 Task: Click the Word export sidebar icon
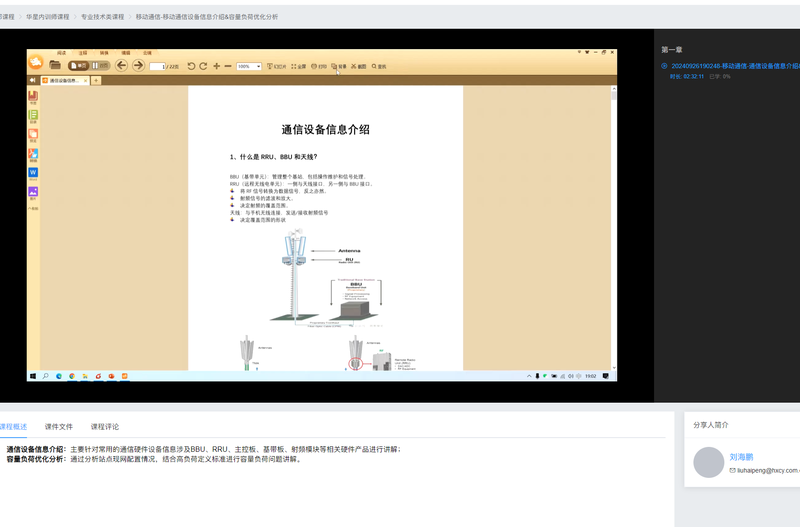[33, 174]
